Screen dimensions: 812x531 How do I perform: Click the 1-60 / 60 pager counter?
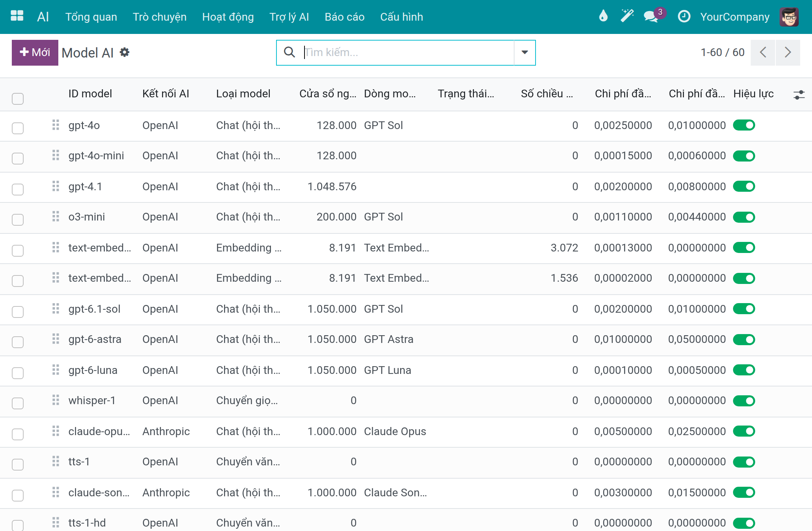point(723,52)
